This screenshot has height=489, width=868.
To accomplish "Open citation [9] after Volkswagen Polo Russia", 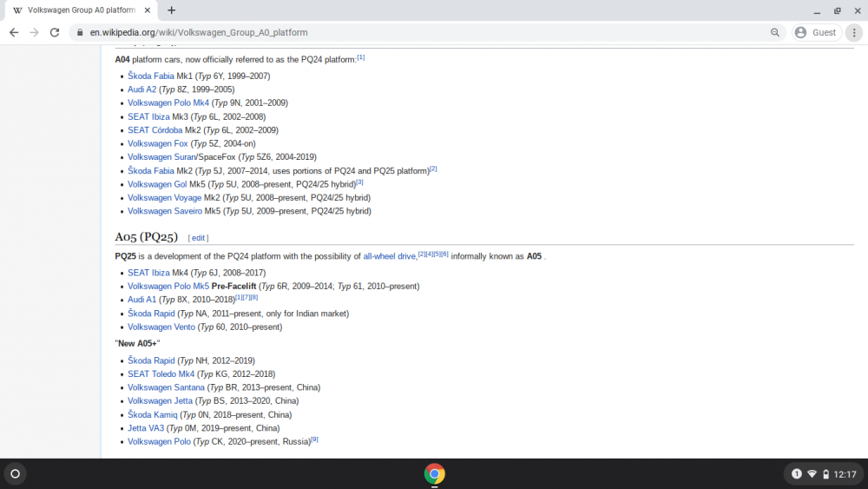I will [x=314, y=439].
